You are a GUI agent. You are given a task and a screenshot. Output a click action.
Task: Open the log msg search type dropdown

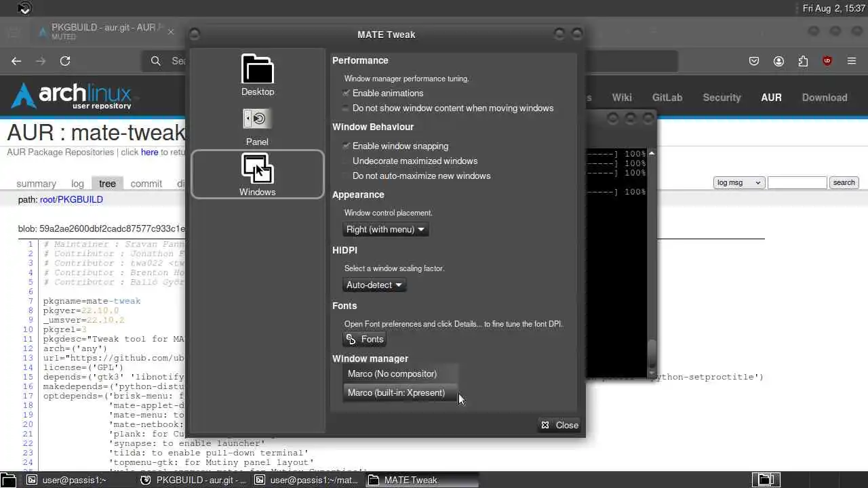(x=739, y=182)
